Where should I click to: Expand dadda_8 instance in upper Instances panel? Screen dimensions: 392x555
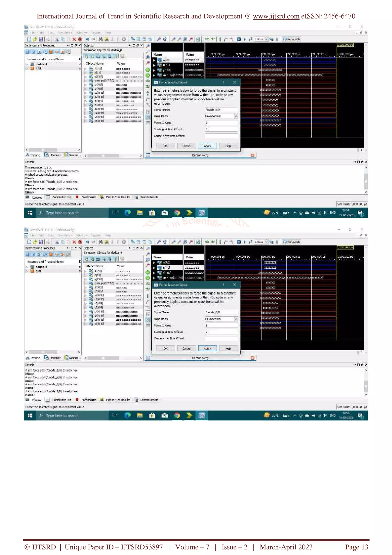(x=27, y=64)
